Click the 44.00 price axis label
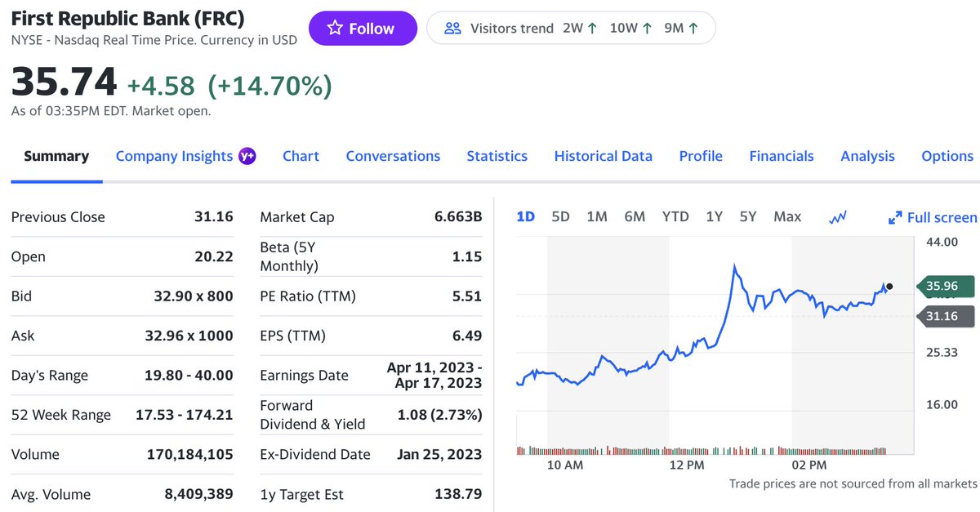The width and height of the screenshot is (980, 512). pyautogui.click(x=942, y=242)
